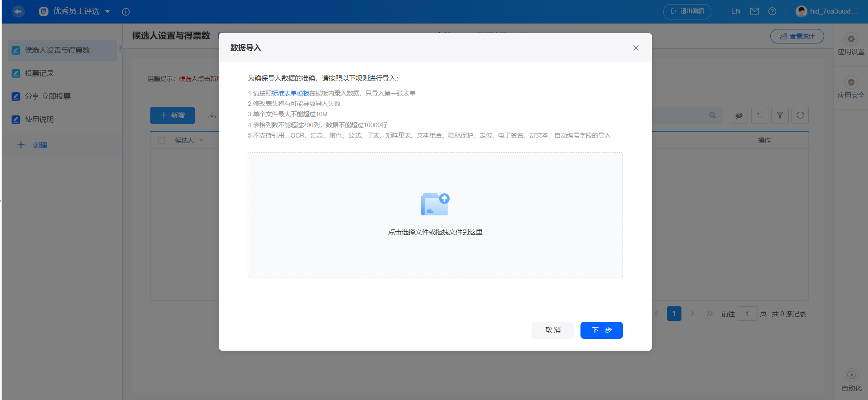Go to pagination page 1
This screenshot has height=400, width=868.
pos(674,314)
